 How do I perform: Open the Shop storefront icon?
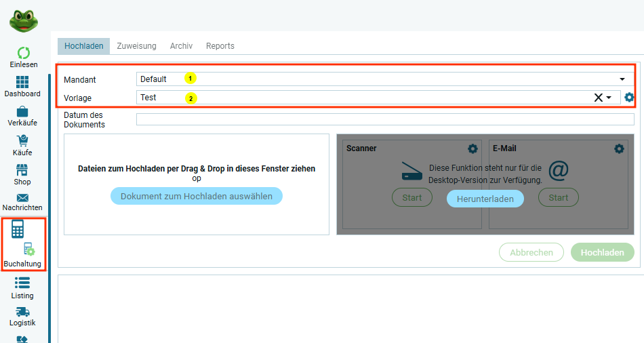(x=22, y=170)
